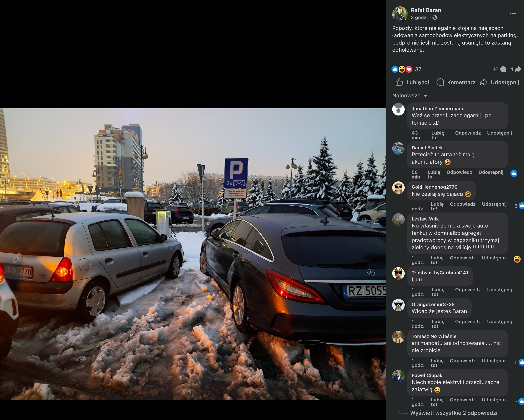Click Udostępnij under Tomasz No Właśnie's comment
Image resolution: width=524 pixels, height=420 pixels.
494,360
